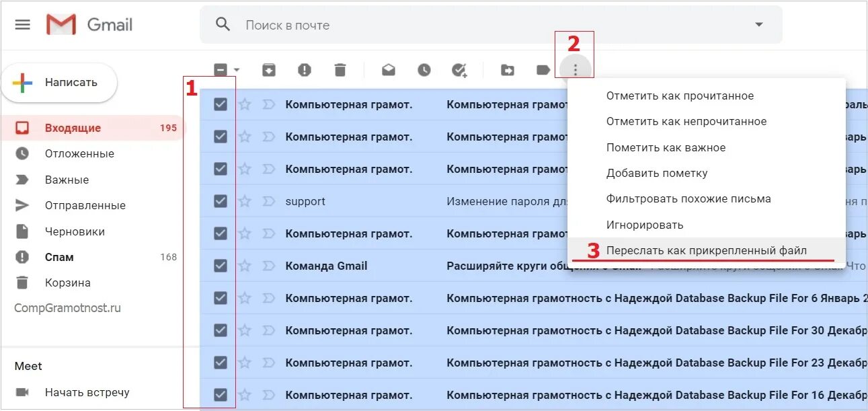868x411 pixels.
Task: Focus the mail search field
Action: (491, 25)
